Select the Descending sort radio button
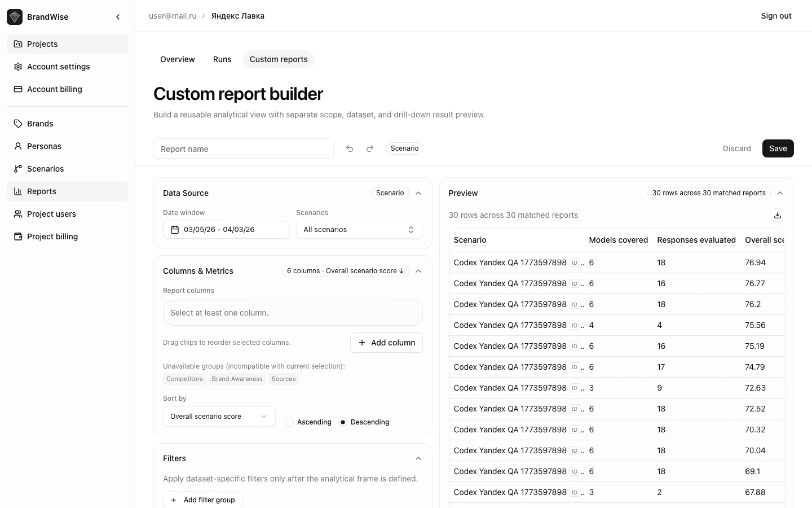812x508 pixels. (343, 422)
